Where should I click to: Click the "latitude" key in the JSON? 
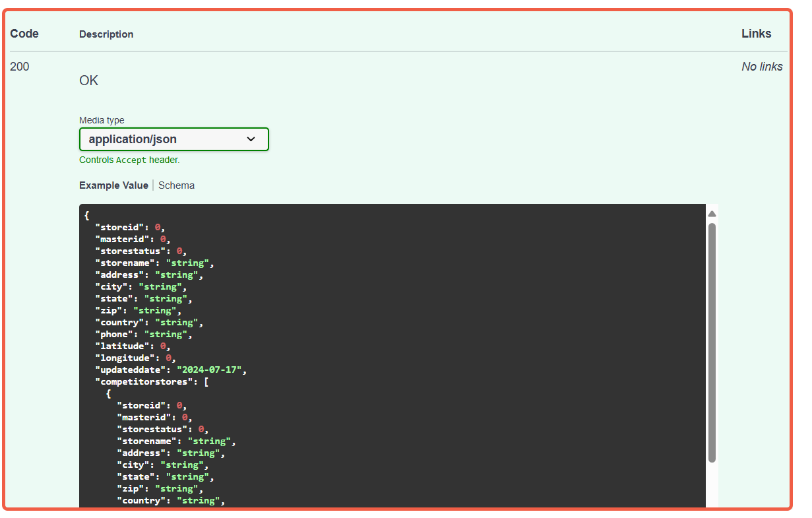[x=122, y=346]
